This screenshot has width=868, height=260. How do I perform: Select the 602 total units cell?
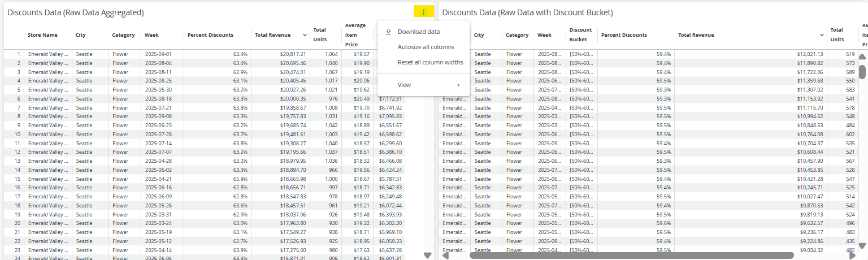[842, 135]
